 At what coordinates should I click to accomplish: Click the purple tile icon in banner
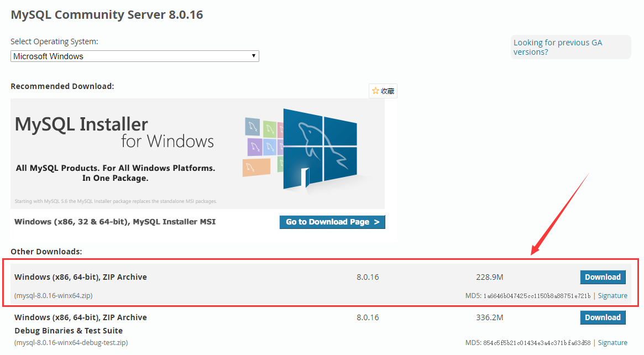pos(255,147)
